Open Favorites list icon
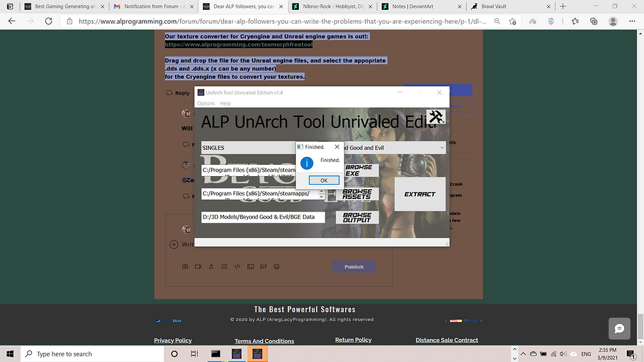644x362 pixels. (x=575, y=21)
